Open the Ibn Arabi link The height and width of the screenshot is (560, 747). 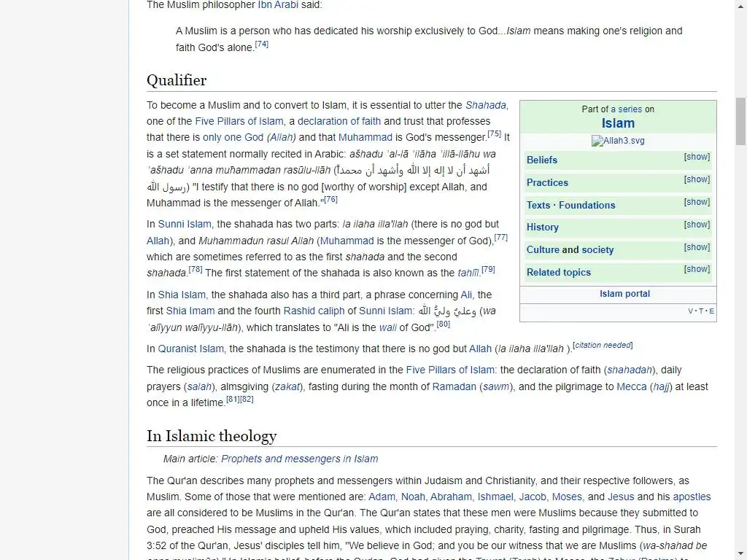pos(278,5)
